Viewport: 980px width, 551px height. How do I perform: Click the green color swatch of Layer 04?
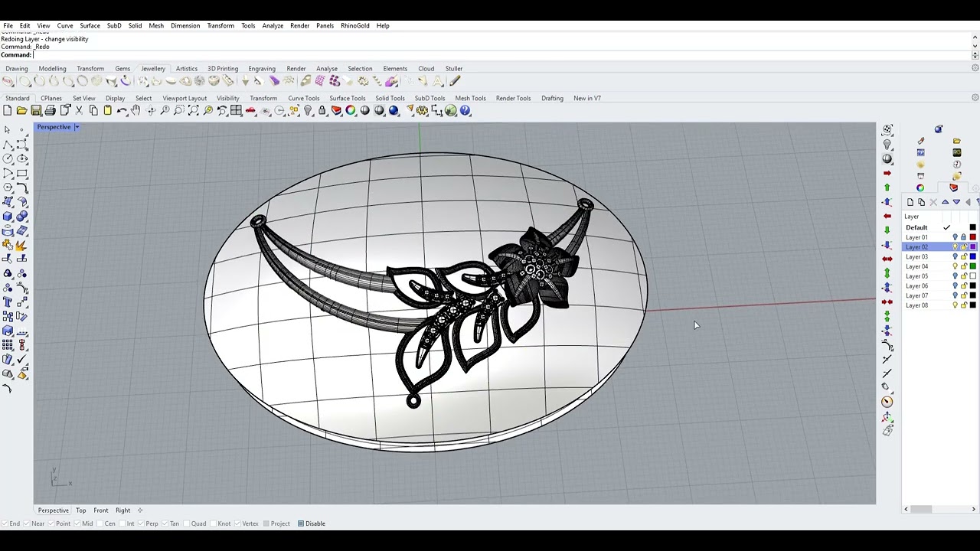tap(972, 266)
